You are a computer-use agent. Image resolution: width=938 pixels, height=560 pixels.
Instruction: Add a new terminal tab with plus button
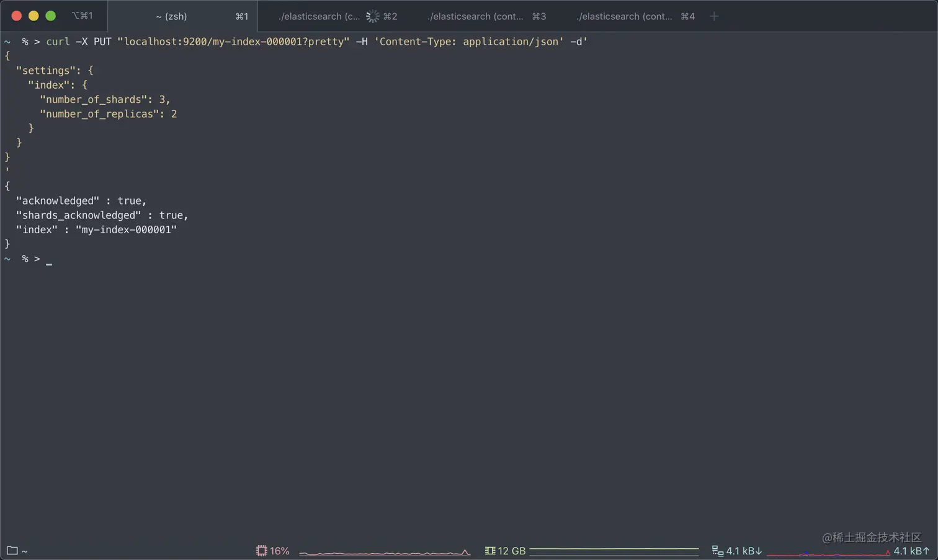(x=714, y=16)
